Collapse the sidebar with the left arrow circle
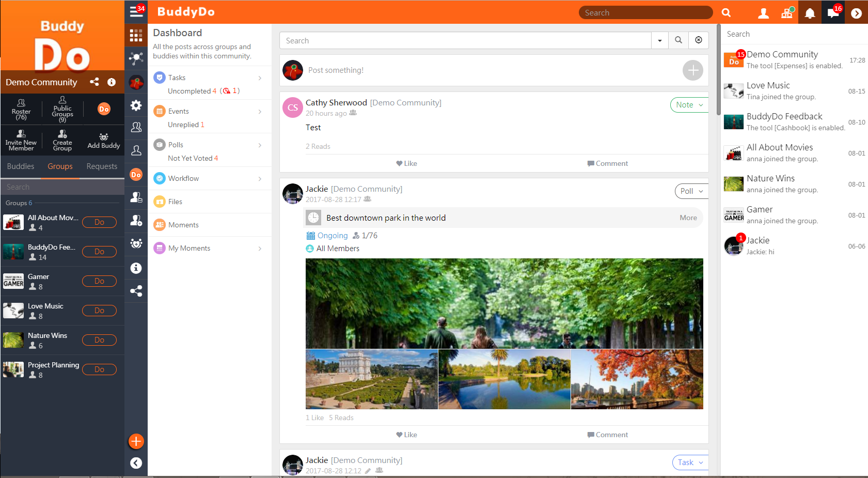 click(136, 463)
